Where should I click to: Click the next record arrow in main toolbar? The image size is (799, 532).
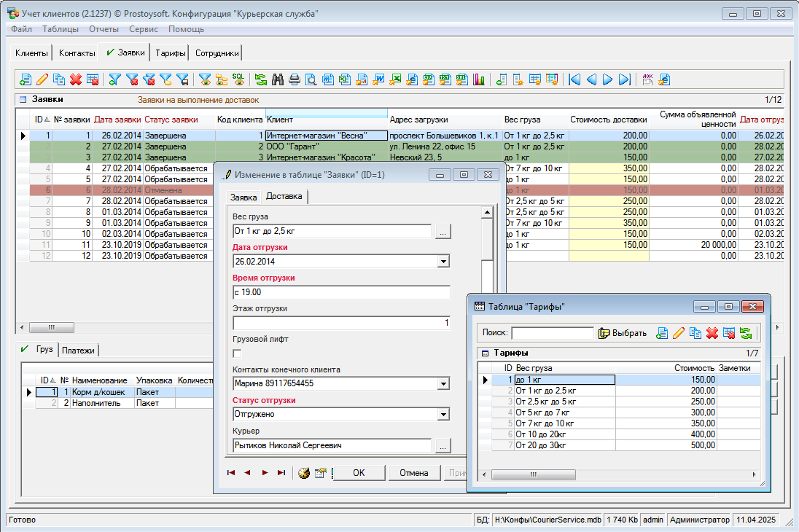click(x=608, y=79)
